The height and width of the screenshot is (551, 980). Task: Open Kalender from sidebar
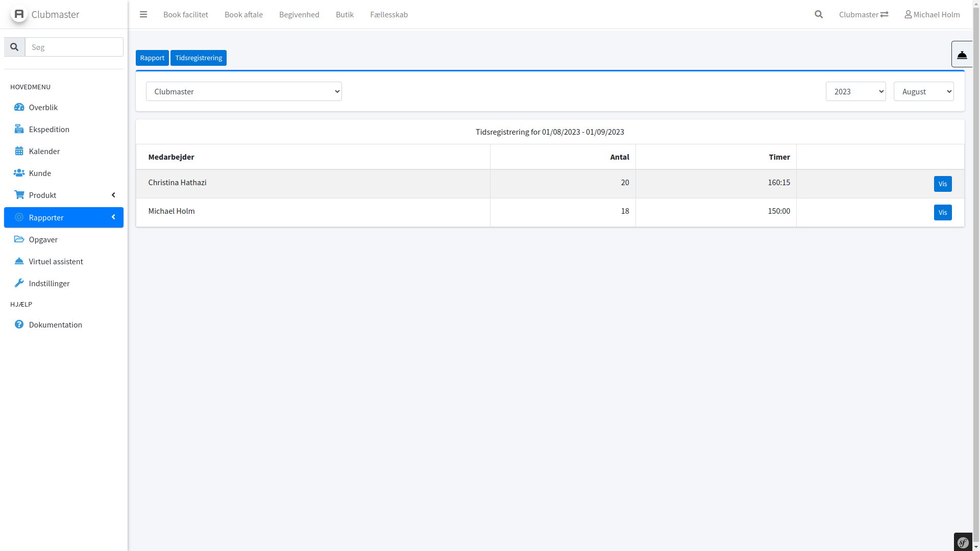44,151
